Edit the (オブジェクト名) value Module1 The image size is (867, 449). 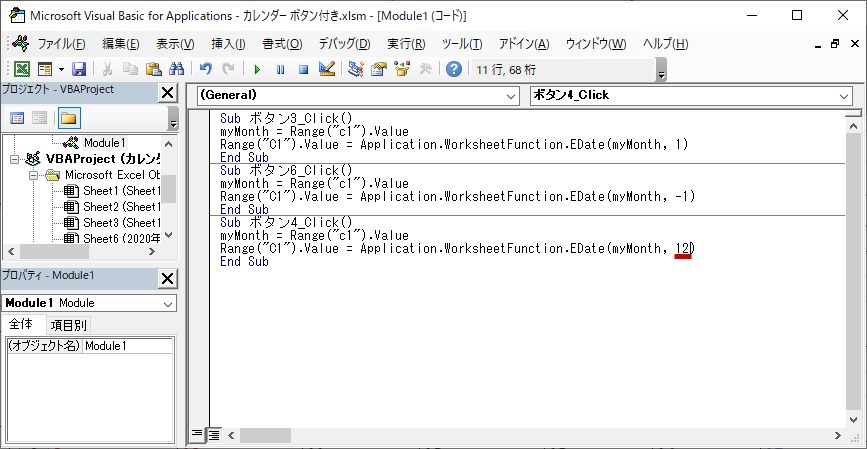[x=128, y=346]
